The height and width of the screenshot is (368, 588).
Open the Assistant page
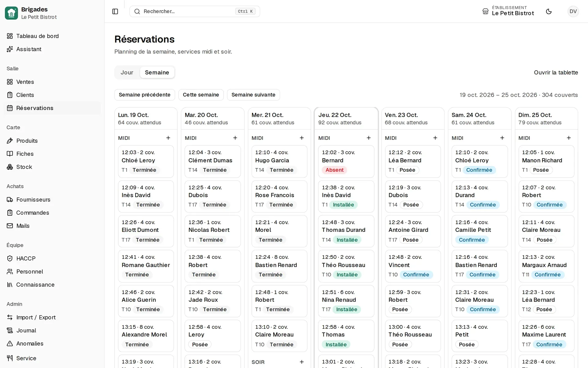click(52, 49)
